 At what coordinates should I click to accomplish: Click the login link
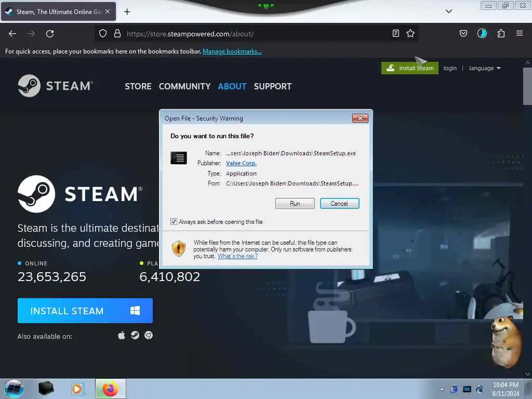pos(450,68)
